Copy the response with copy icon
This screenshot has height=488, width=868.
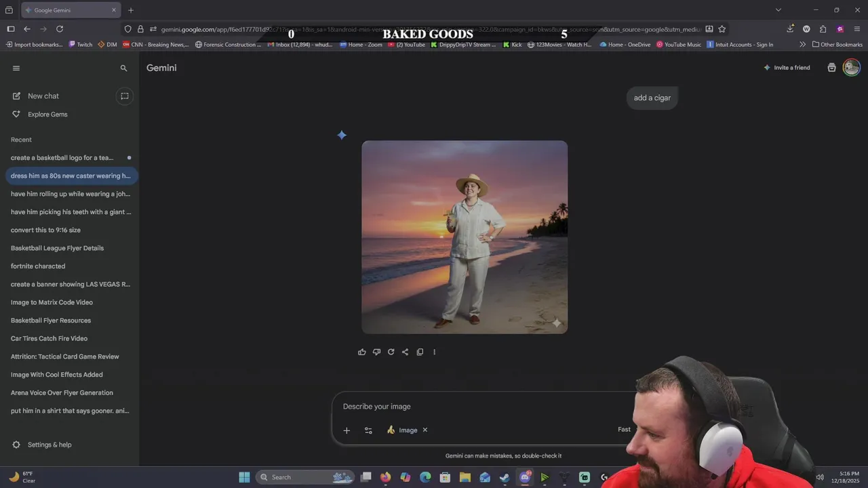pos(420,352)
